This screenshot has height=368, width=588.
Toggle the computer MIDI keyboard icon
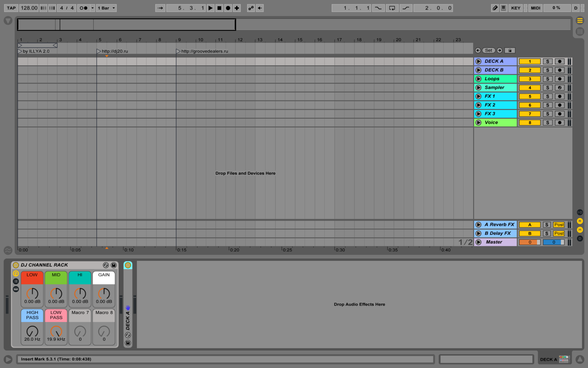(503, 8)
